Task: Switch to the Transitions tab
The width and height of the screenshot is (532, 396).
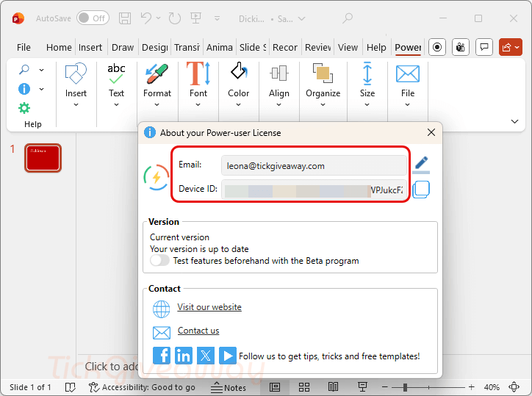Action: click(187, 48)
